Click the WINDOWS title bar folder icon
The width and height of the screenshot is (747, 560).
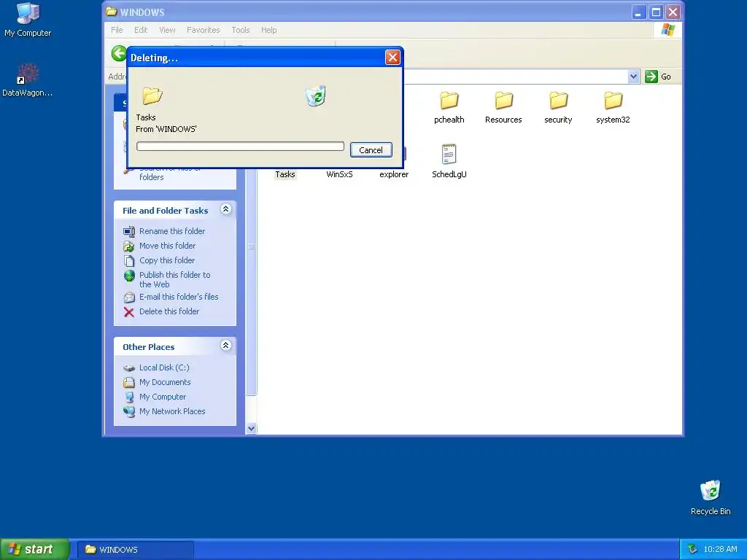click(112, 12)
